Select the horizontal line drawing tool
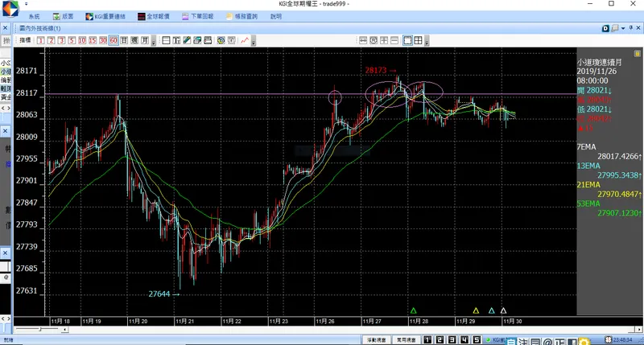644x345 pixels. [x=166, y=40]
